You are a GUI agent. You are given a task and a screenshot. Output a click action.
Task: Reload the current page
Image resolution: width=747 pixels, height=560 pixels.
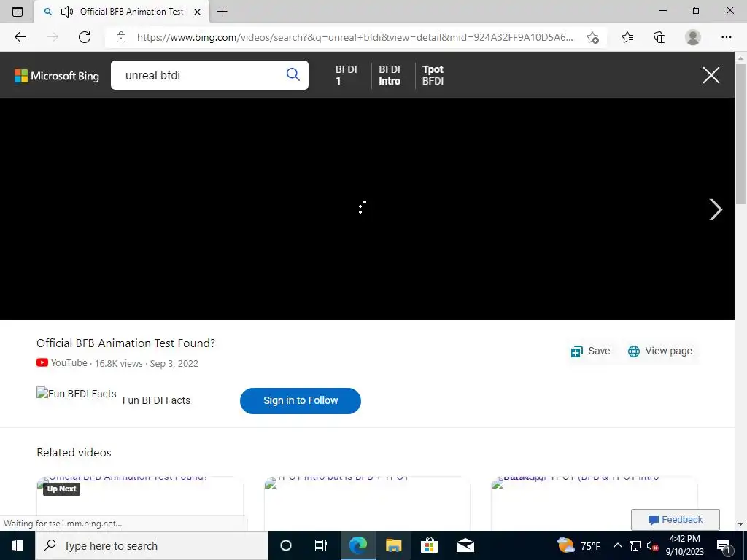(85, 37)
